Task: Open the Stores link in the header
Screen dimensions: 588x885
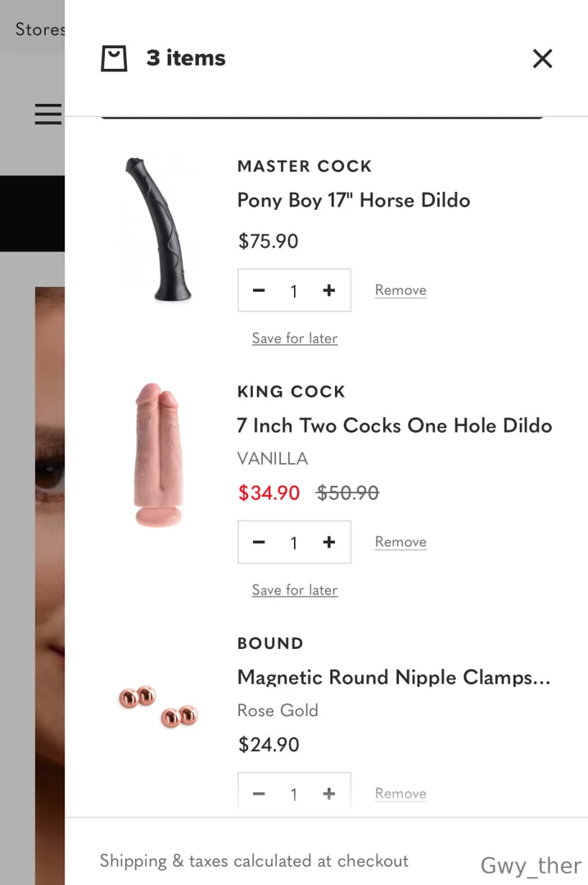Action: (40, 29)
